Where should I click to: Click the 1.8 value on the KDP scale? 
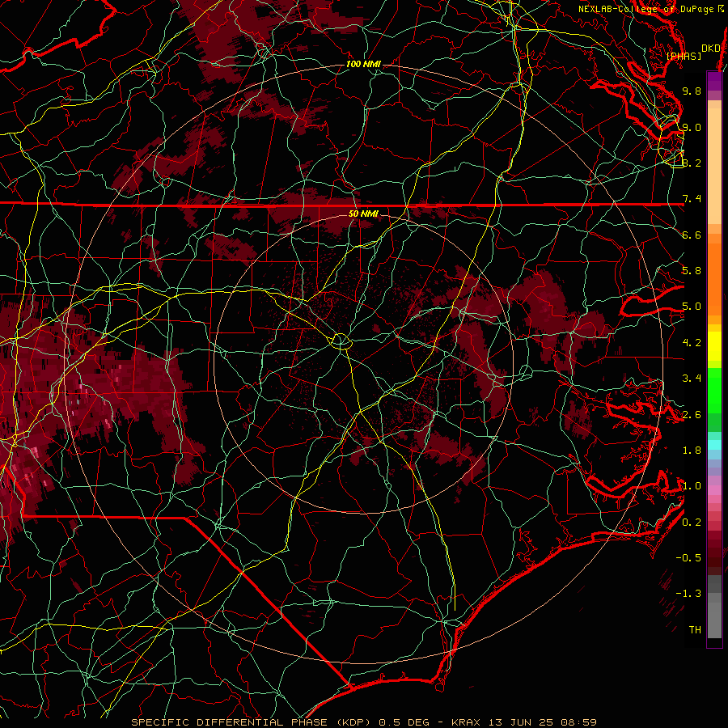[x=692, y=451]
